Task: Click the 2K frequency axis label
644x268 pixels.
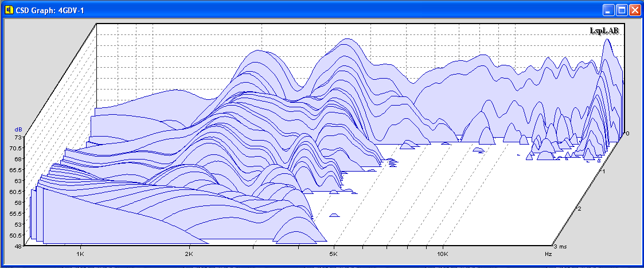Action: 189,254
